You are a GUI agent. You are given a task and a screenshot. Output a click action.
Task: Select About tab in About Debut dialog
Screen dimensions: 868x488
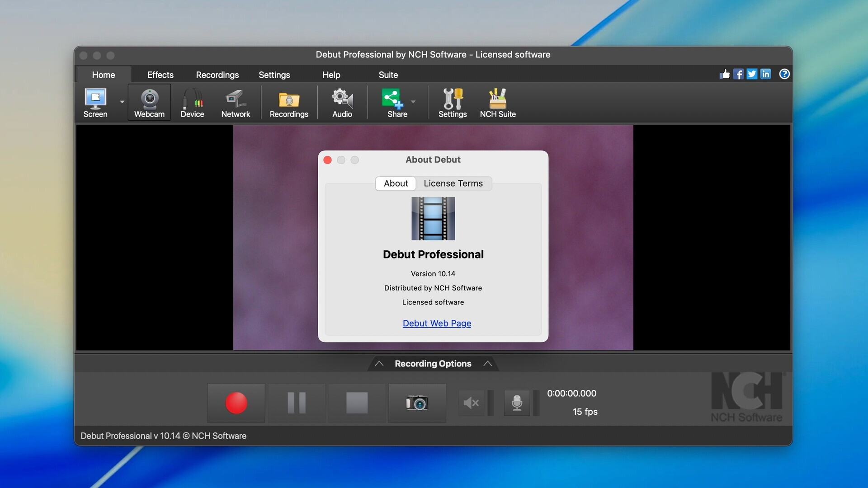[x=396, y=183]
